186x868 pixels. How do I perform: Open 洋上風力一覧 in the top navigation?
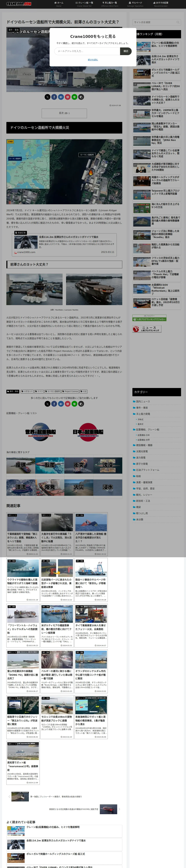(110, 4)
